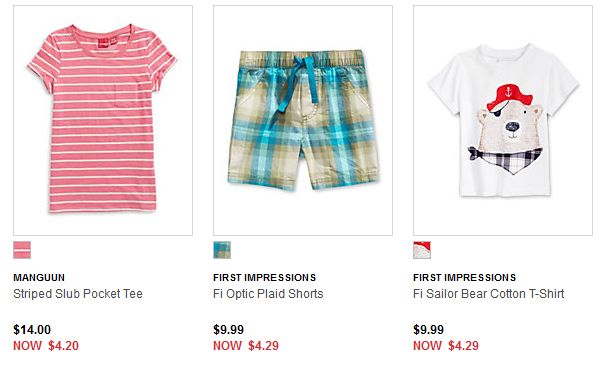Click FIRST IMPRESSIONS brand above Fi Optic Plaid Shorts
The height and width of the screenshot is (371, 605).
tap(264, 278)
